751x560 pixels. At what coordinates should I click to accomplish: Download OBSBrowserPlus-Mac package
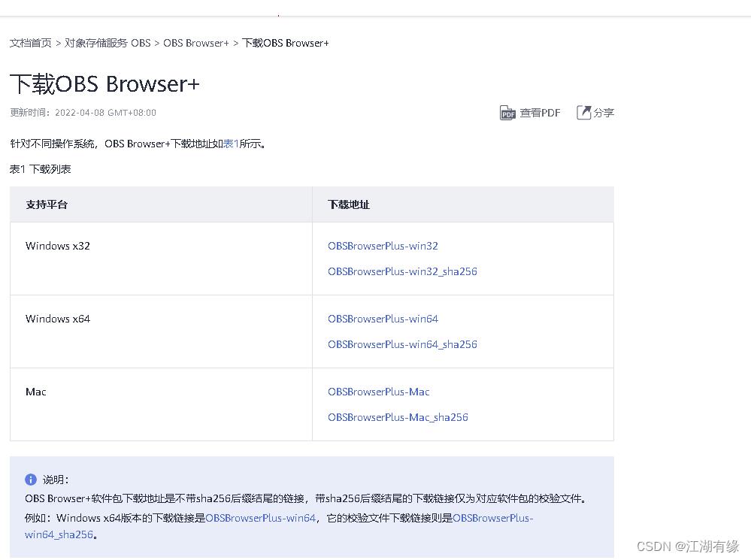pos(378,392)
